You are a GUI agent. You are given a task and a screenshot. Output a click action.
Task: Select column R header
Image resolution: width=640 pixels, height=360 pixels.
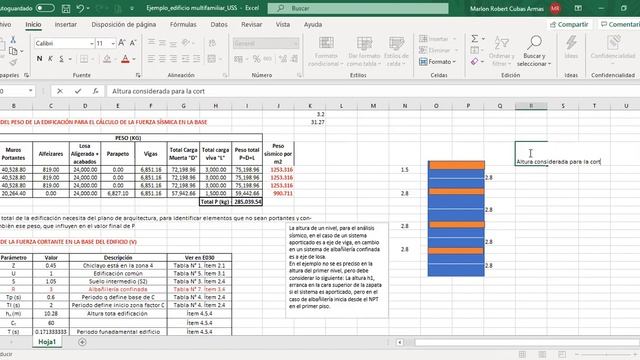point(531,106)
